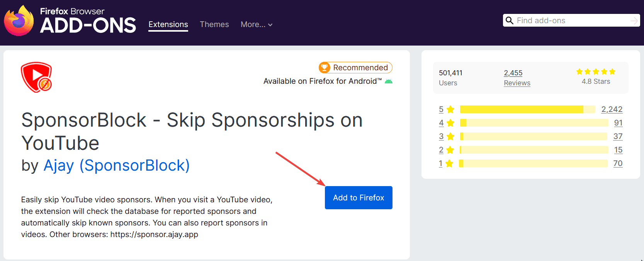Click the Find add-ons search field
The height and width of the screenshot is (261, 644).
click(x=571, y=20)
